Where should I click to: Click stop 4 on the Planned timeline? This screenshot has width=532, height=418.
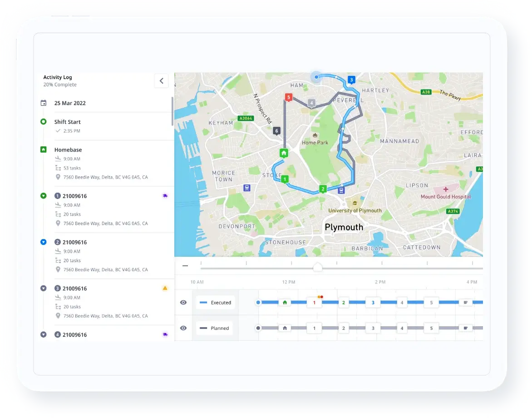(401, 328)
